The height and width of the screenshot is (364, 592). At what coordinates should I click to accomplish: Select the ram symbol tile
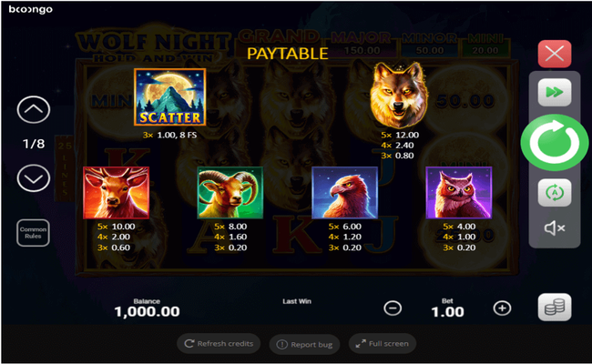click(230, 193)
